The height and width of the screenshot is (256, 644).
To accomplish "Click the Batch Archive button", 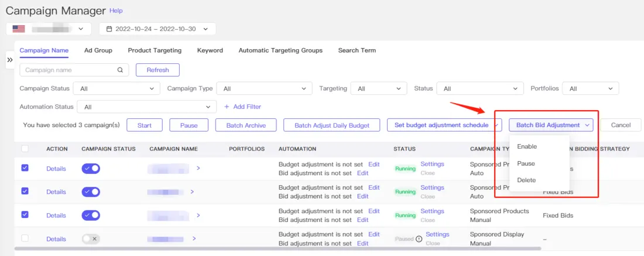I will pos(246,125).
